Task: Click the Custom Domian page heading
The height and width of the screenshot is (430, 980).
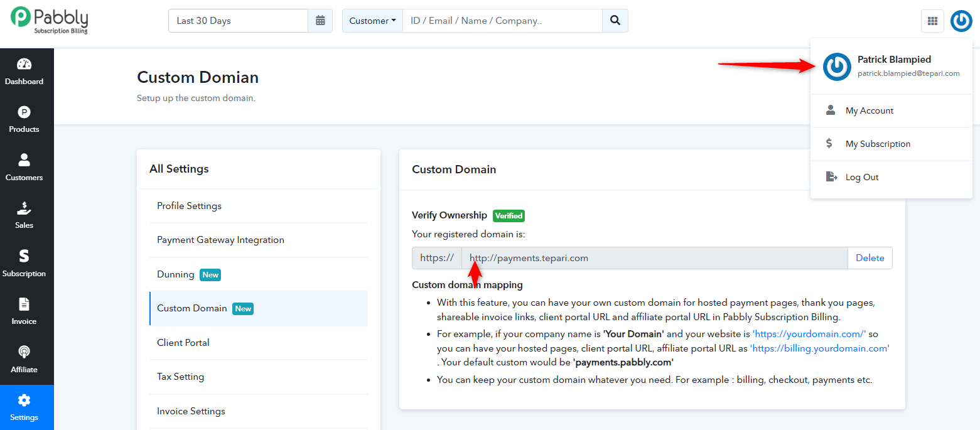Action: [198, 77]
